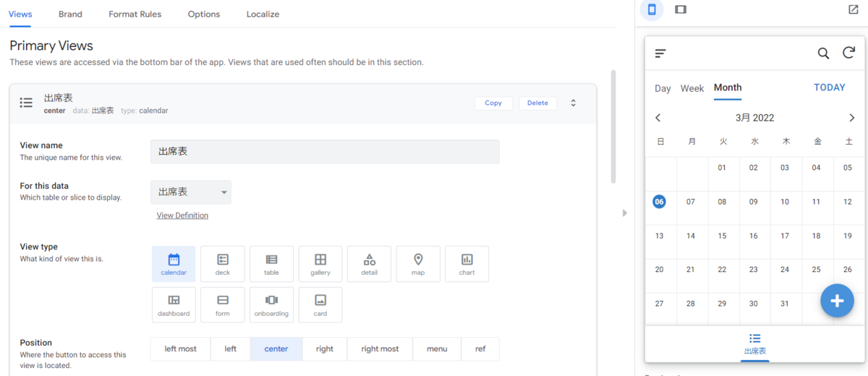868x376 pixels.
Task: Select the map view type
Action: click(x=418, y=264)
